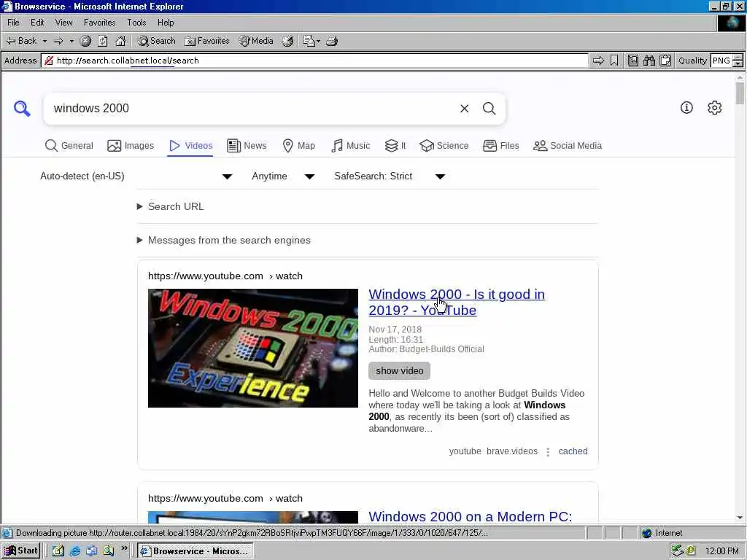The image size is (747, 560).
Task: Click the first result's youtube.com watch URL
Action: click(x=225, y=276)
